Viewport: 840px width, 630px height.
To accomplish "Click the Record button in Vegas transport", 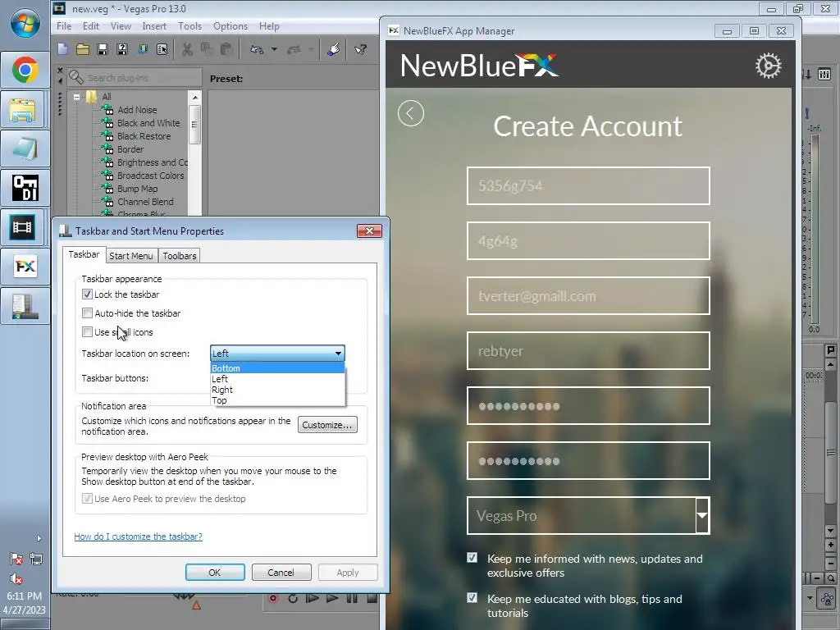I will (x=273, y=598).
